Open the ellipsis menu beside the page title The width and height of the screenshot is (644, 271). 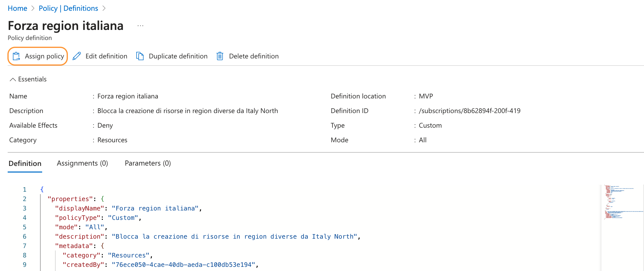[140, 26]
